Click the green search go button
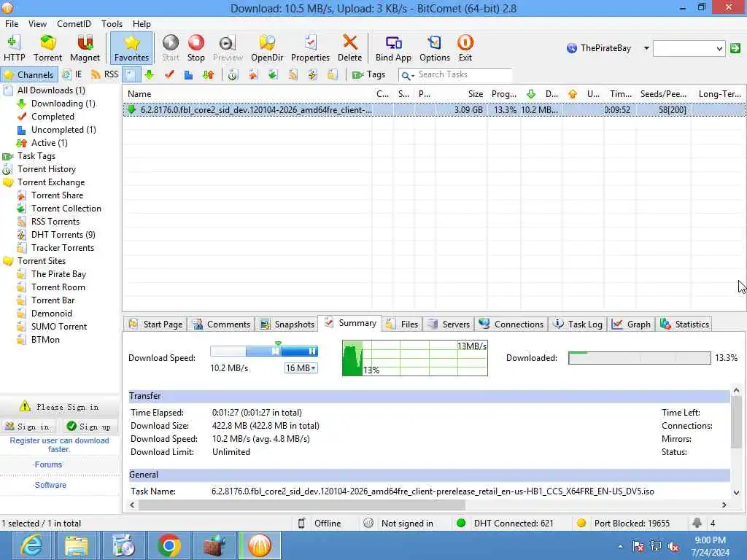The height and width of the screenshot is (560, 747). (735, 48)
